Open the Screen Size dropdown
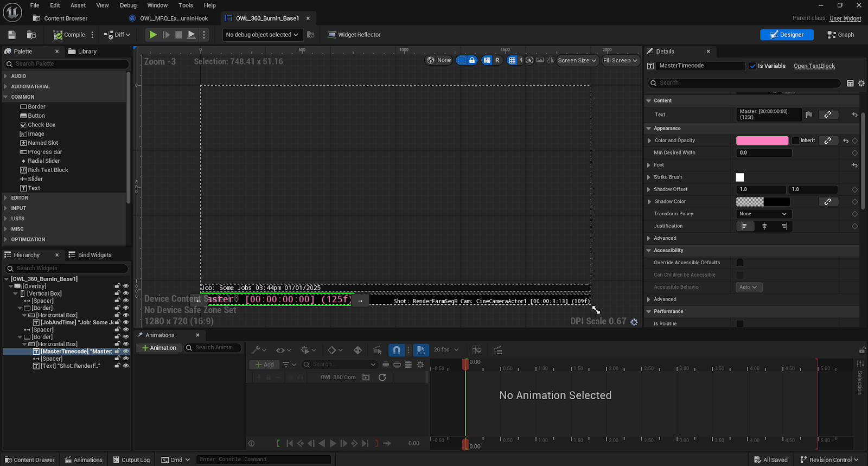The width and height of the screenshot is (868, 466). coord(577,61)
